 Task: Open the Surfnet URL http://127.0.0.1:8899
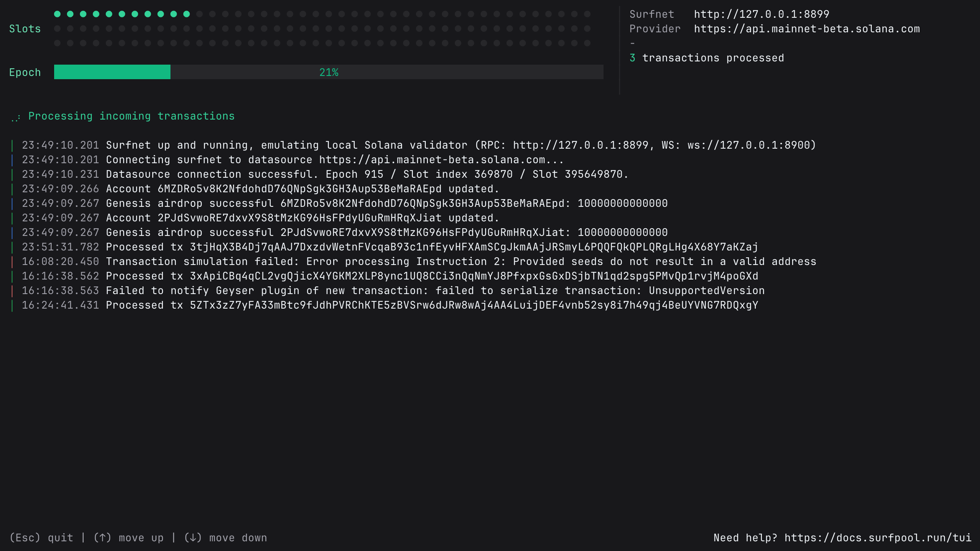click(x=761, y=14)
